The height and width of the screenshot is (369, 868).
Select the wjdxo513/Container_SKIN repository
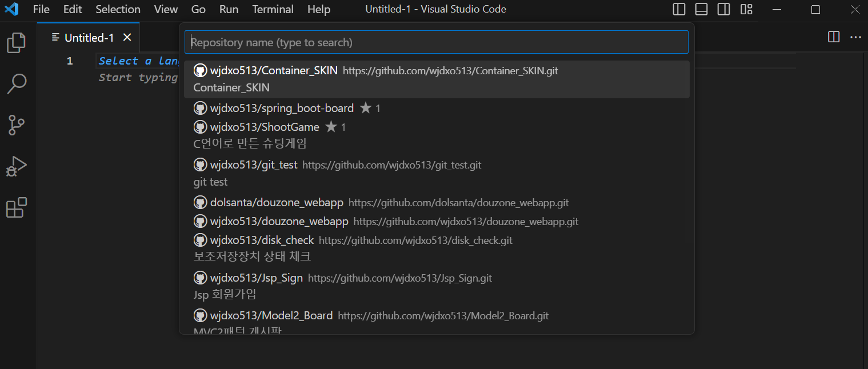437,79
